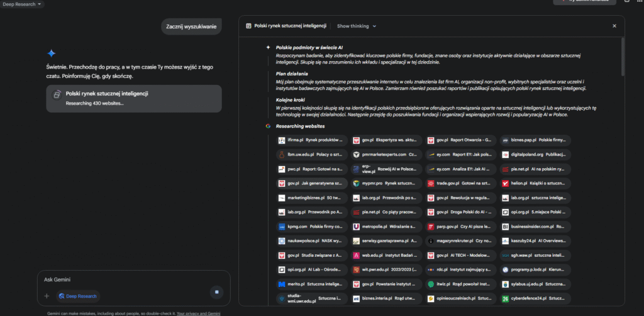Open the serwisy.gazetaprawna.pl source chip
This screenshot has height=316, width=644.
pyautogui.click(x=386, y=241)
